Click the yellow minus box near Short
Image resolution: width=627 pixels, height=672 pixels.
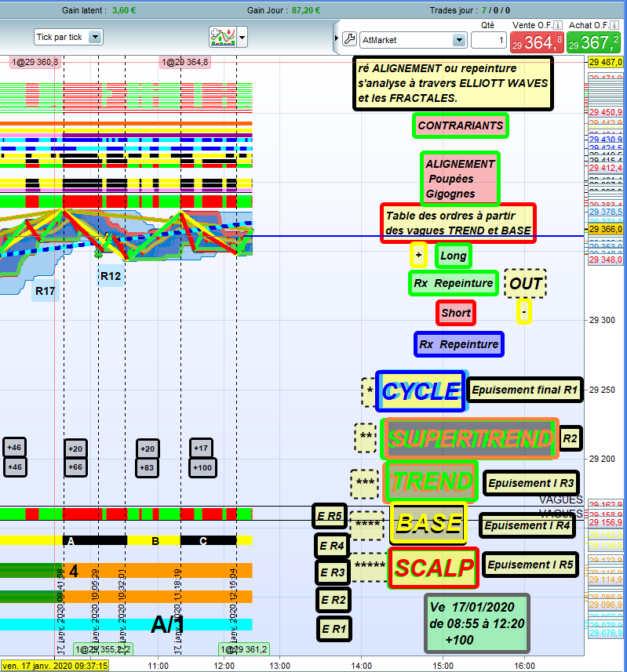524,311
